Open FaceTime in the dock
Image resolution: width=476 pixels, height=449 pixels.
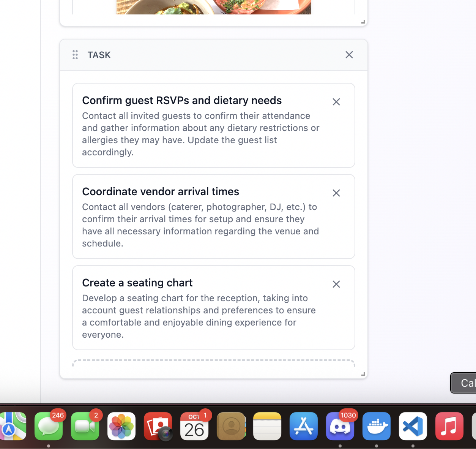[85, 426]
